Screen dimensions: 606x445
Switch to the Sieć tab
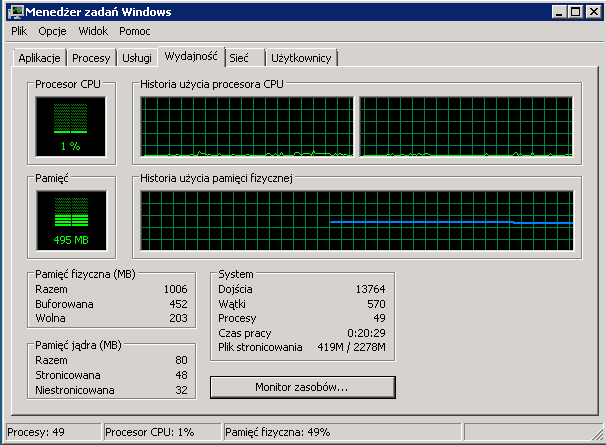[245, 58]
